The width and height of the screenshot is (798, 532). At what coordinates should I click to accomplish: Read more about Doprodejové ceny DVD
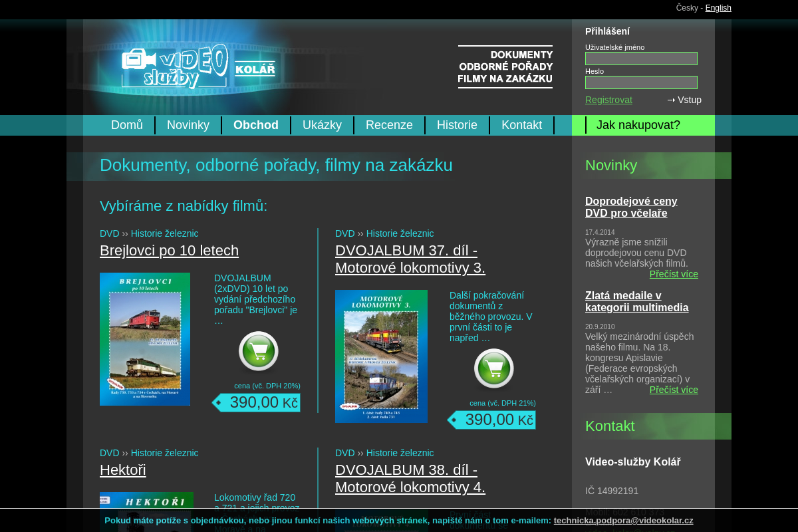tap(674, 274)
